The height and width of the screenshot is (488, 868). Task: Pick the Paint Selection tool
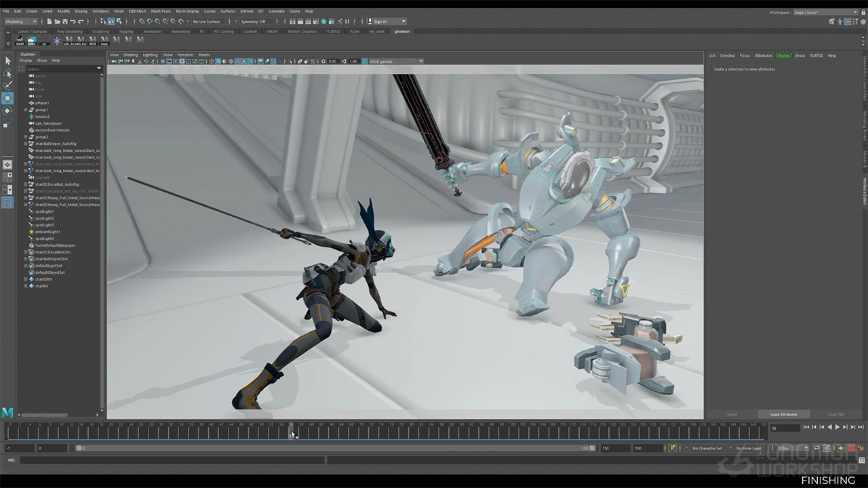(x=7, y=85)
